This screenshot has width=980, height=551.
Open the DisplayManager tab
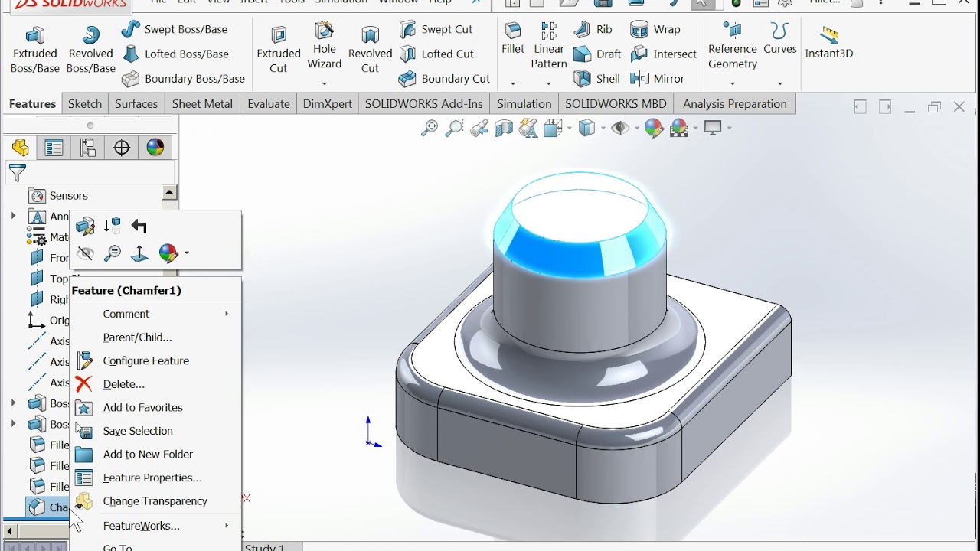click(155, 148)
